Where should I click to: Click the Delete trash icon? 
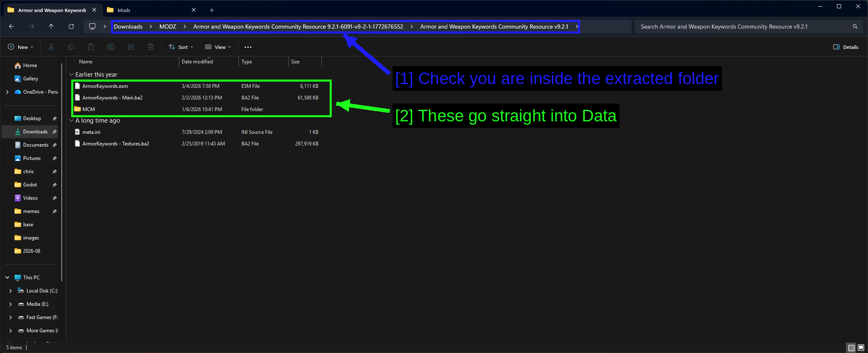pyautogui.click(x=151, y=47)
